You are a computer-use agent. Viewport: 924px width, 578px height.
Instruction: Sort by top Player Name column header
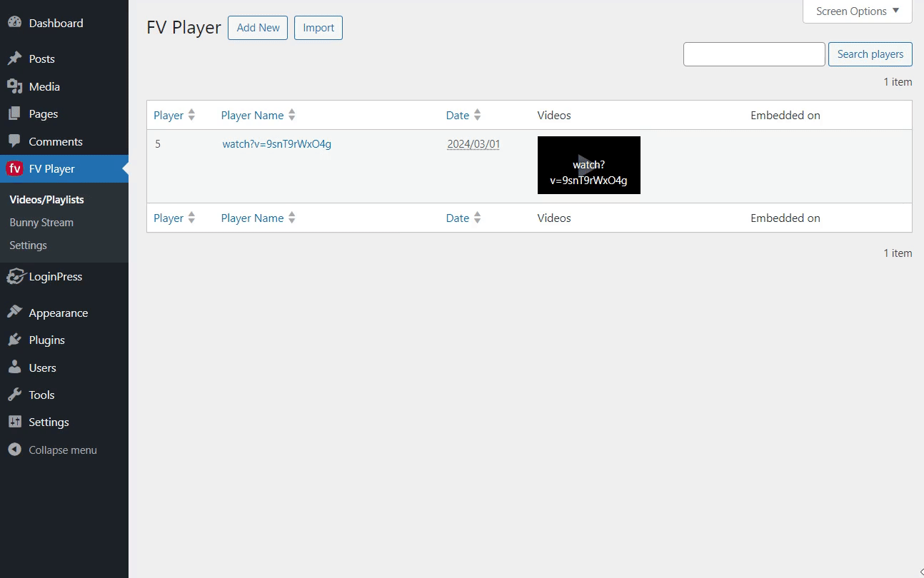click(x=252, y=115)
